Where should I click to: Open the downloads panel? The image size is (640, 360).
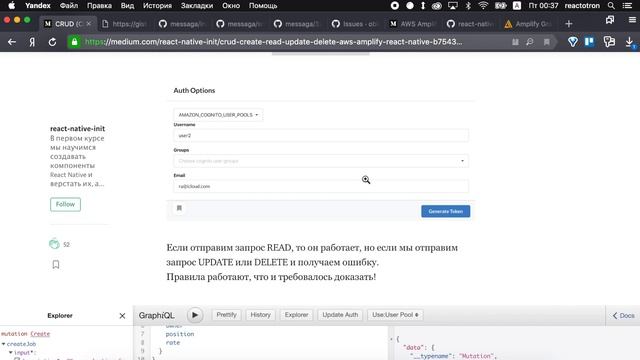630,42
